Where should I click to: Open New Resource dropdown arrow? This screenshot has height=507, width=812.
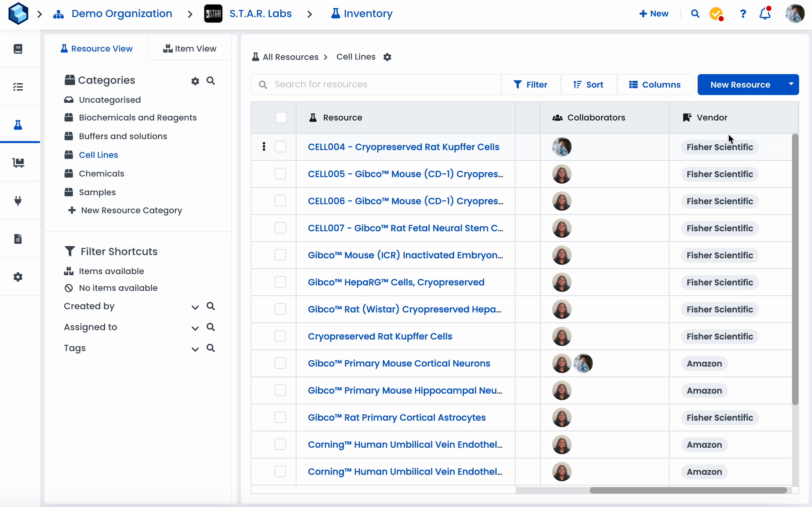pyautogui.click(x=791, y=84)
